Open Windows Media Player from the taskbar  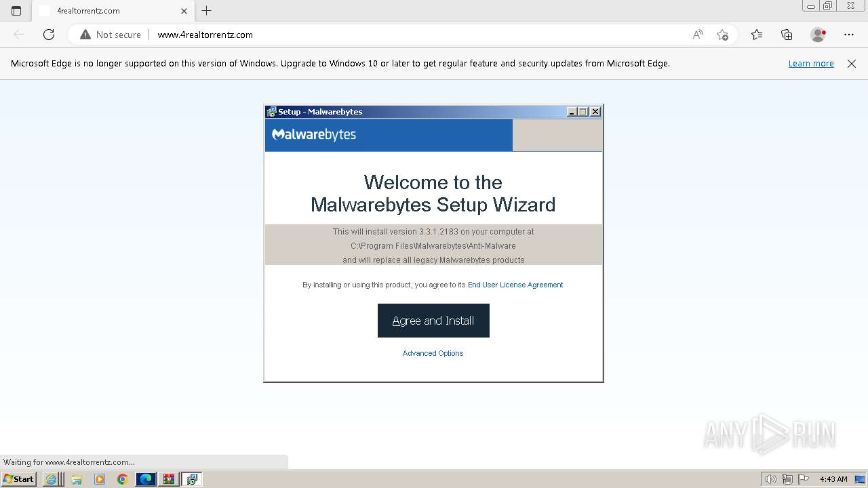[100, 479]
